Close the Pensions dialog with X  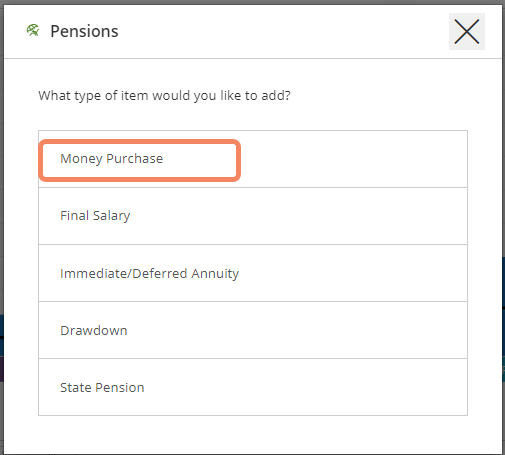467,31
